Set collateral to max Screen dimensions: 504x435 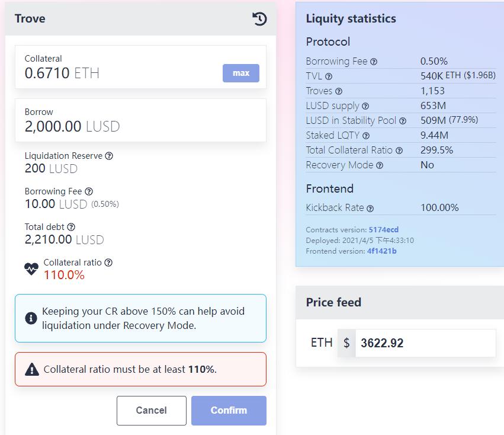241,73
